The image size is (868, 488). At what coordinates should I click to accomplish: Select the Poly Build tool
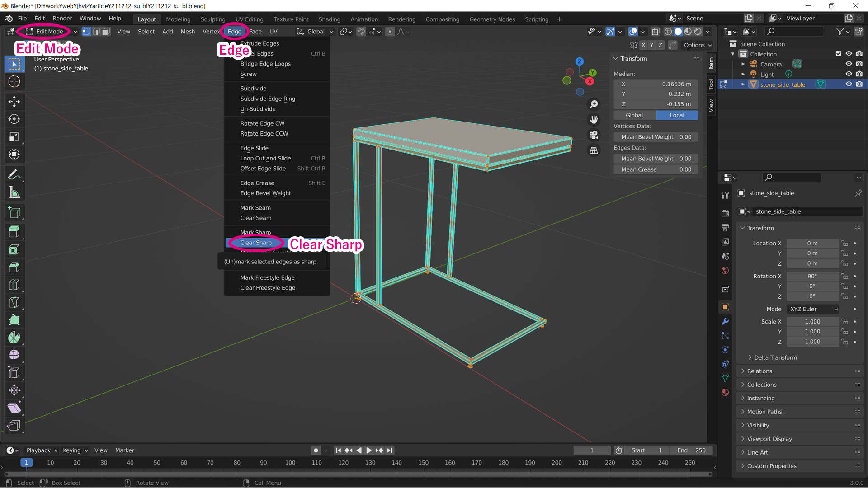[x=14, y=320]
